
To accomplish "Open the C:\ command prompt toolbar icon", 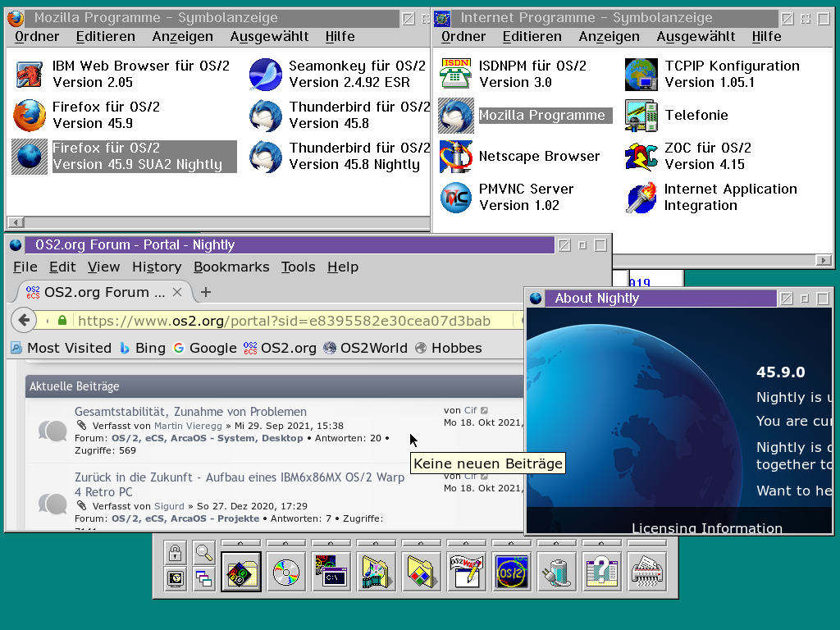I will pos(331,572).
